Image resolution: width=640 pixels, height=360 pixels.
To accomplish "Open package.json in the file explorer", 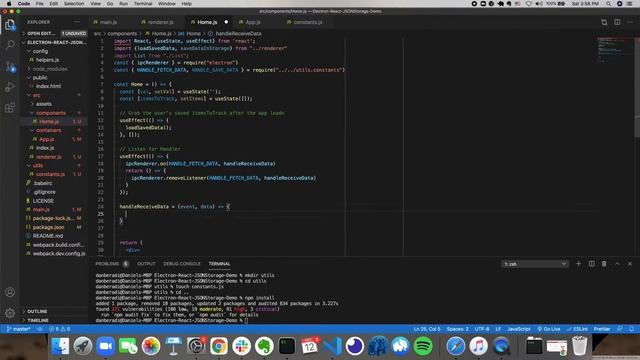I will click(x=48, y=227).
